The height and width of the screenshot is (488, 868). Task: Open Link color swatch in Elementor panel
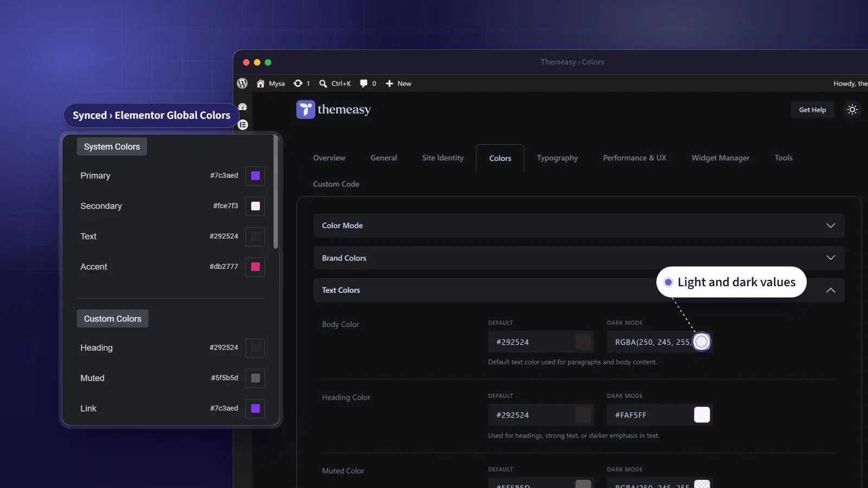click(255, 408)
